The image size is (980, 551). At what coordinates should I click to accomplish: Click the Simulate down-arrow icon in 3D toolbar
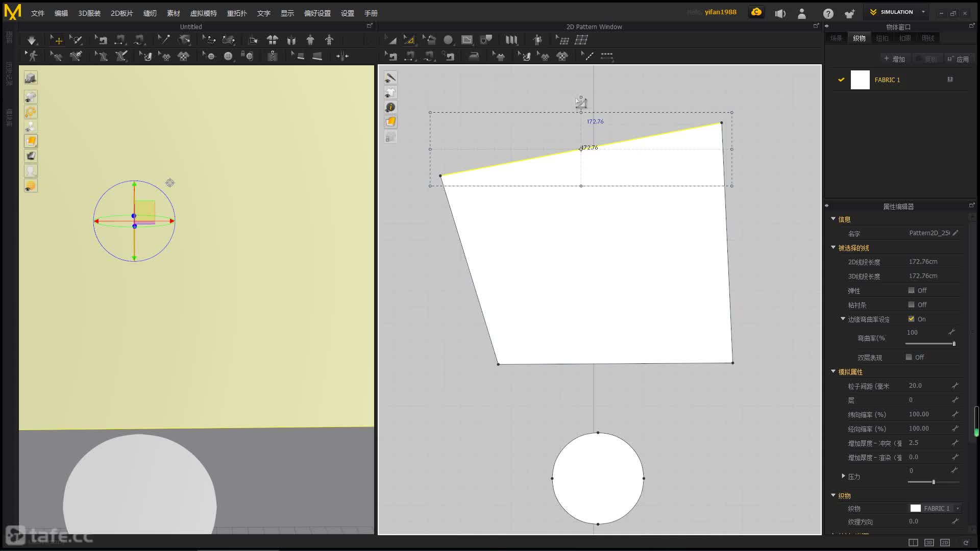32,40
